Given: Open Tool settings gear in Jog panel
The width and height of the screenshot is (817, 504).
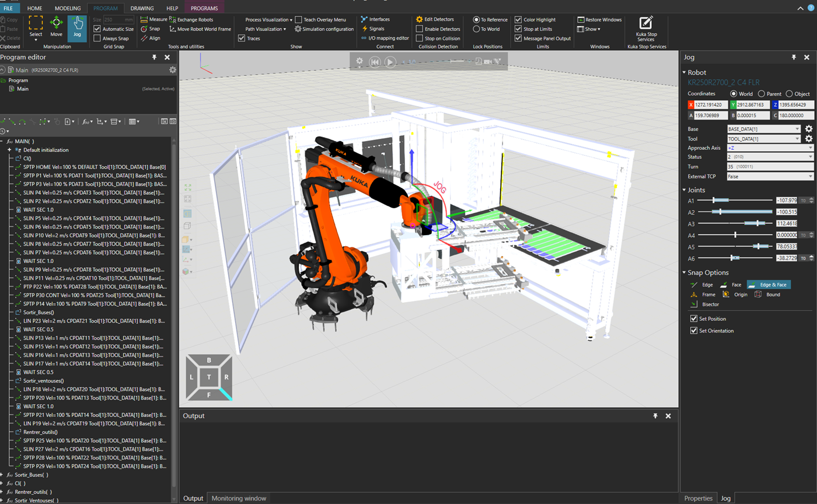Looking at the screenshot, I should (809, 138).
